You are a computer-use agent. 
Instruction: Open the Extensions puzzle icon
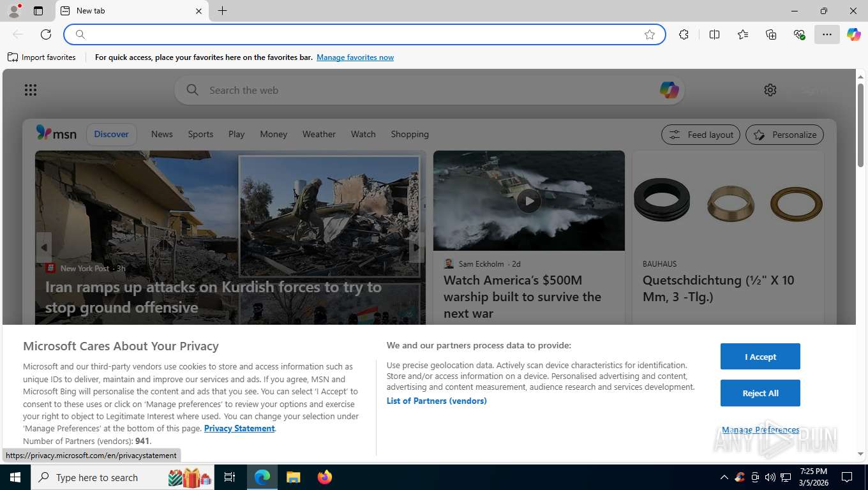pyautogui.click(x=684, y=34)
